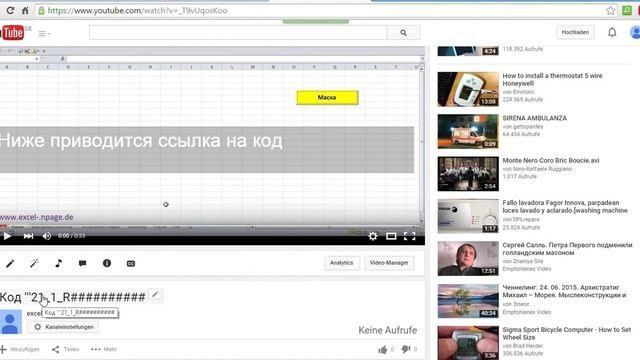This screenshot has height=360, width=640.
Task: Click the 'von DPLrepara' channel name
Action: pos(521,219)
